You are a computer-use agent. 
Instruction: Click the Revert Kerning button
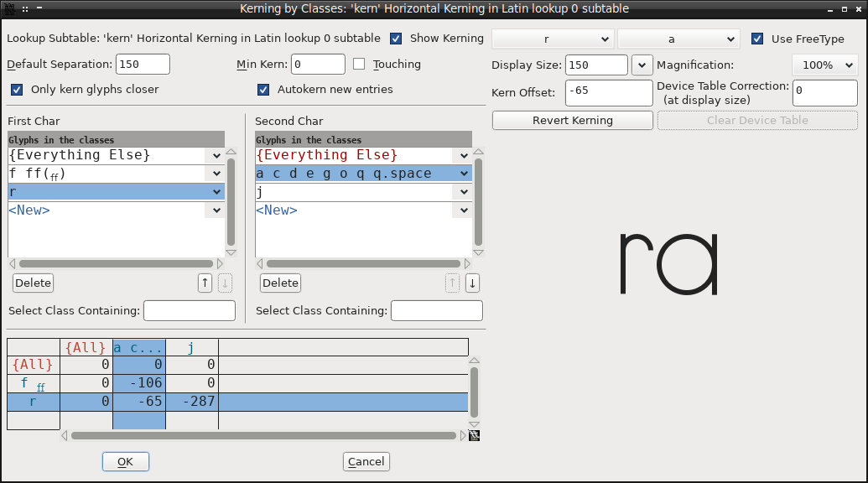coord(573,121)
